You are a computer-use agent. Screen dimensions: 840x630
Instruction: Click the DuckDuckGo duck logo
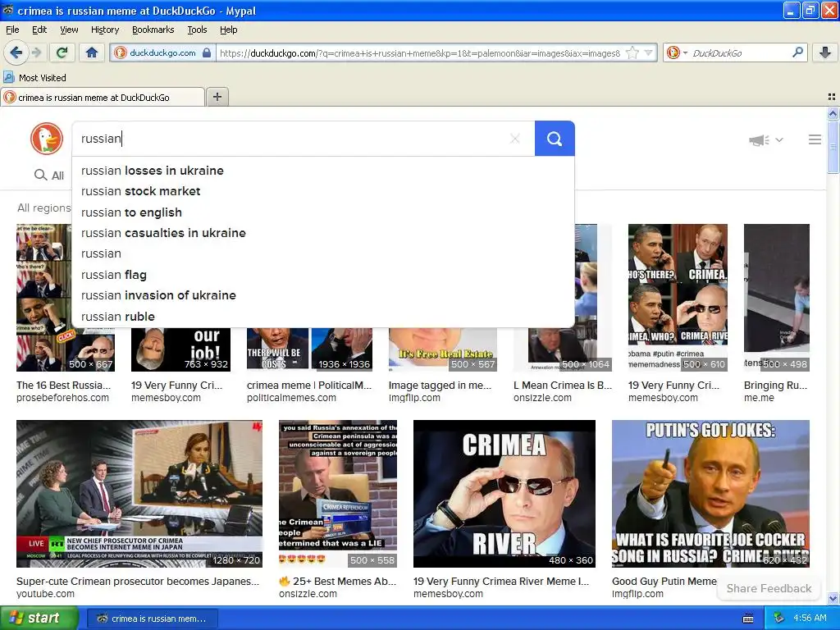click(x=47, y=139)
